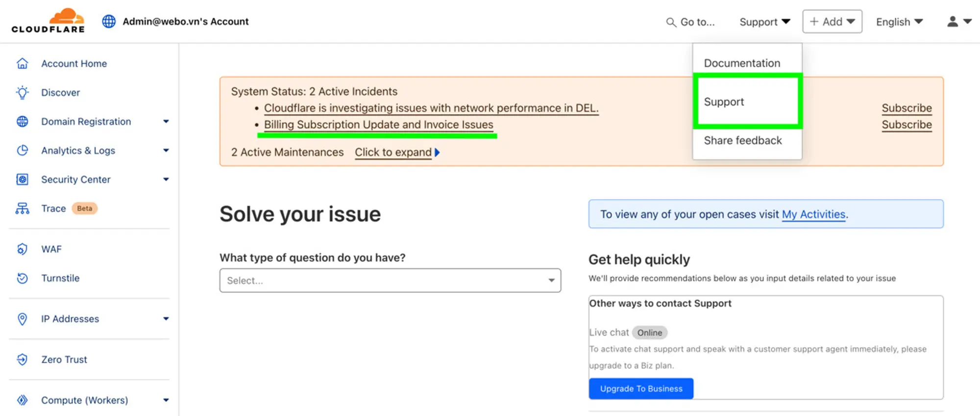Viewport: 980px width, 416px height.
Task: Click the blue arrow beside Click to expand
Action: tap(437, 153)
